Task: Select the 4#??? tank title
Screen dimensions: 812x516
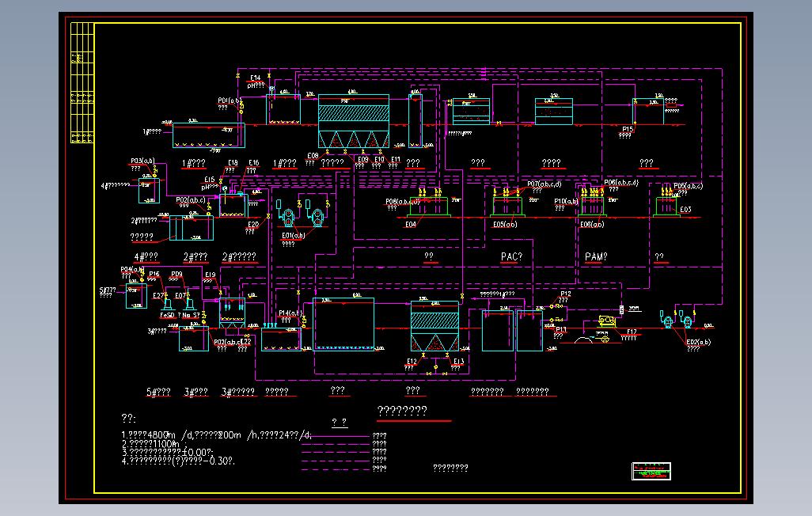Action: 146,256
